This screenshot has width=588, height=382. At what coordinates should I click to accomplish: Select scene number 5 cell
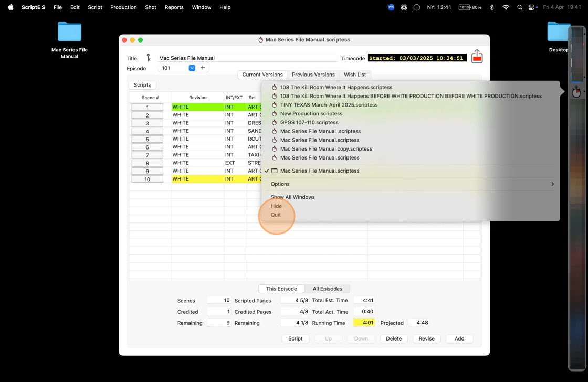(x=148, y=139)
